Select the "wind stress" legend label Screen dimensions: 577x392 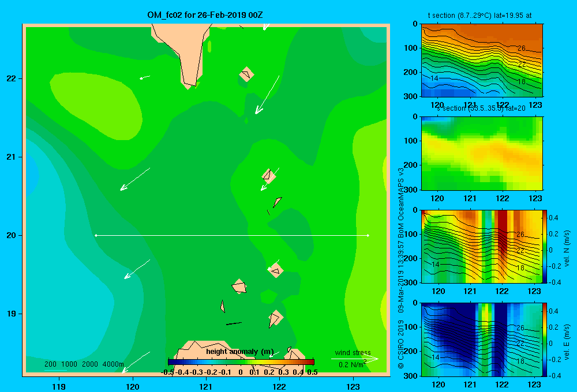pos(353,353)
